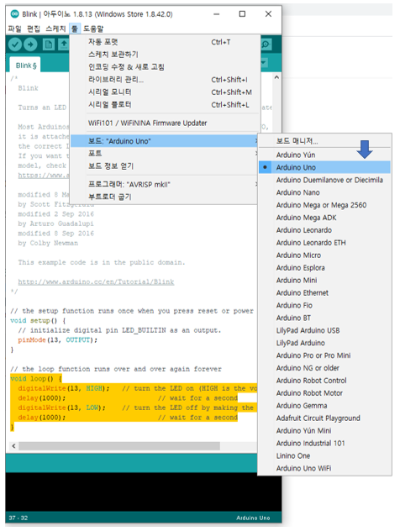Select the checked Arduino Uno board

[x=324, y=167]
